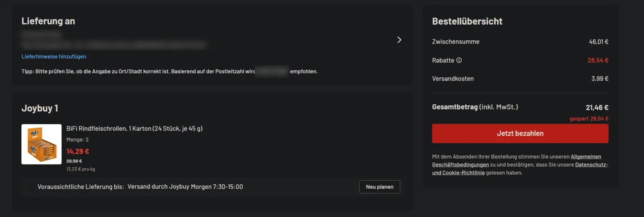Click the Gesamtbetrag total 21,46 €
The height and width of the screenshot is (217, 644).
[597, 107]
